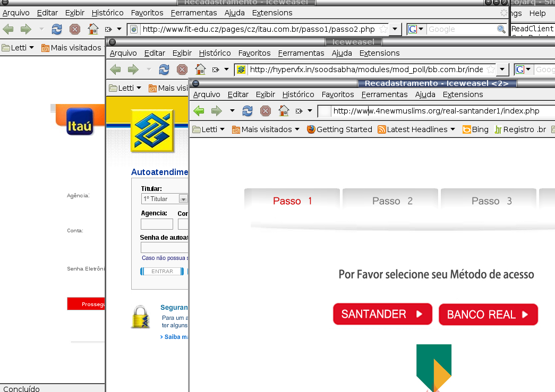Image resolution: width=555 pixels, height=392 pixels.
Task: Click search magnifier in Itaú window Google box
Action: (501, 29)
